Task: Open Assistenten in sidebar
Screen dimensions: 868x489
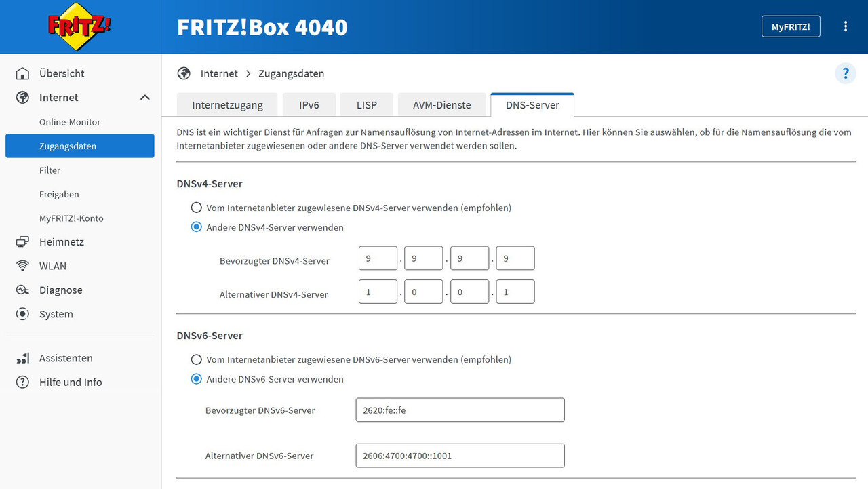Action: (66, 358)
